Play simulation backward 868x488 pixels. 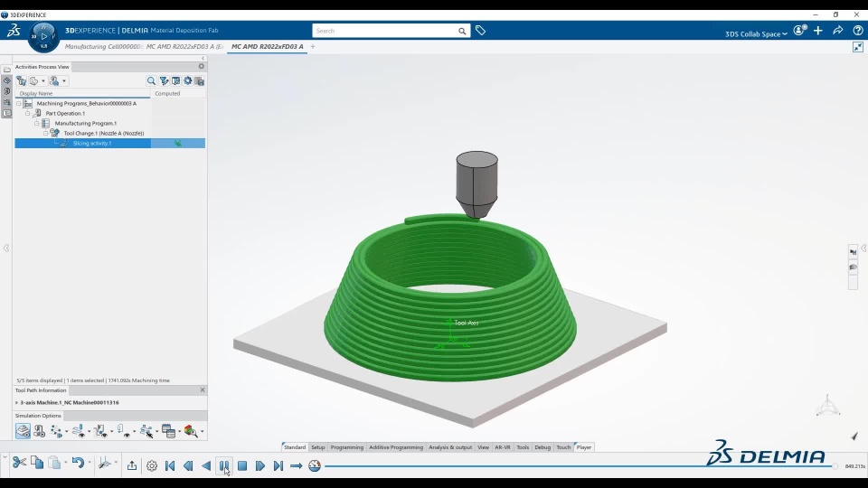point(206,466)
